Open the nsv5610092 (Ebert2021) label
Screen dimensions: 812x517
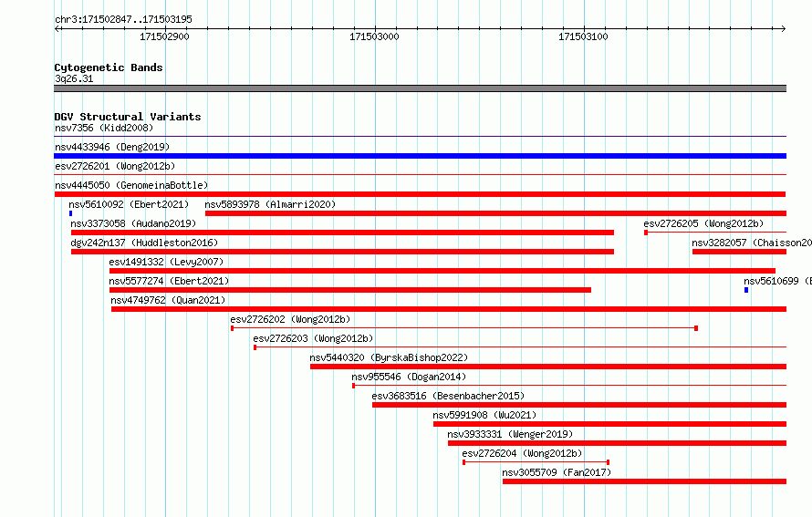point(129,204)
